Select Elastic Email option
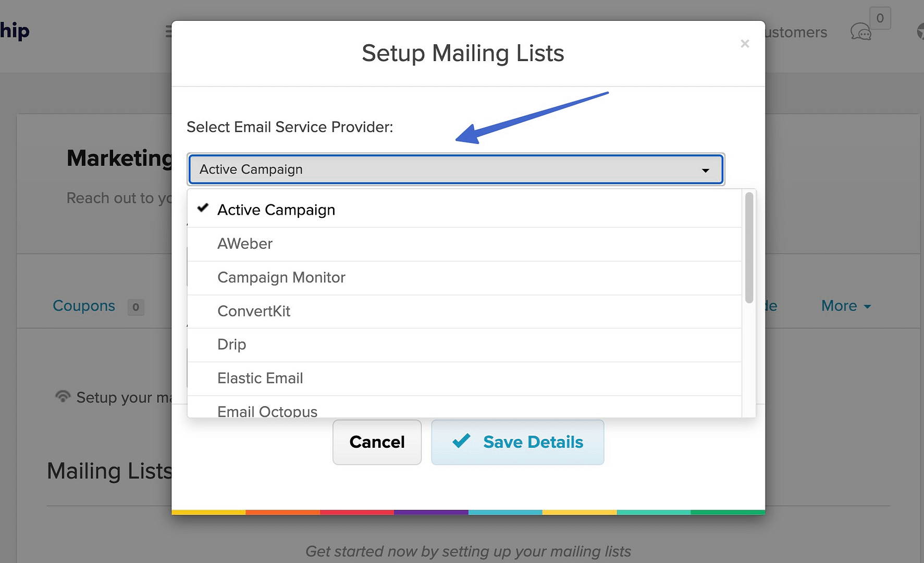 [x=260, y=378]
